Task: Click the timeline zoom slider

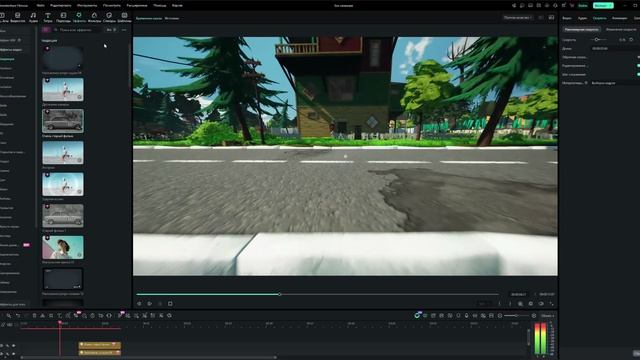Action: (516, 316)
